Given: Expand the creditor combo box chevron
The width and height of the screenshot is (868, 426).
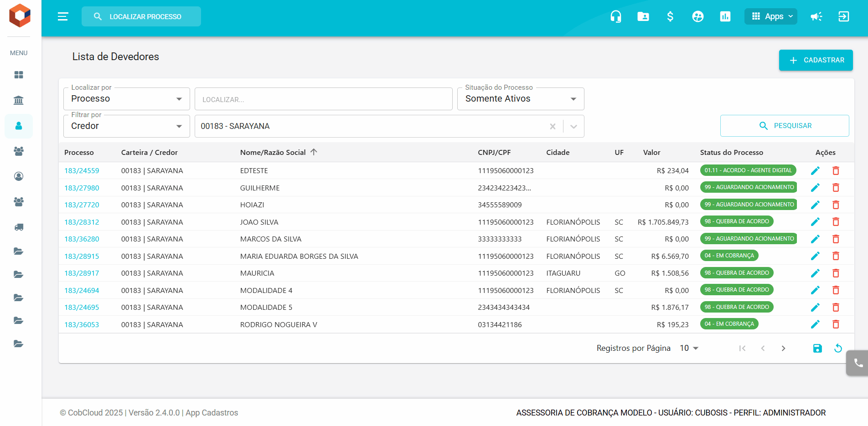Looking at the screenshot, I should click(x=573, y=126).
